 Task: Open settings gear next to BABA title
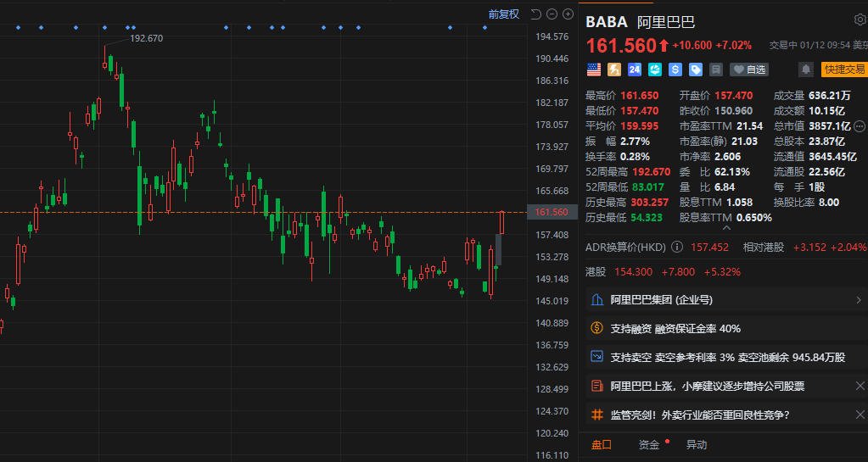tap(860, 20)
